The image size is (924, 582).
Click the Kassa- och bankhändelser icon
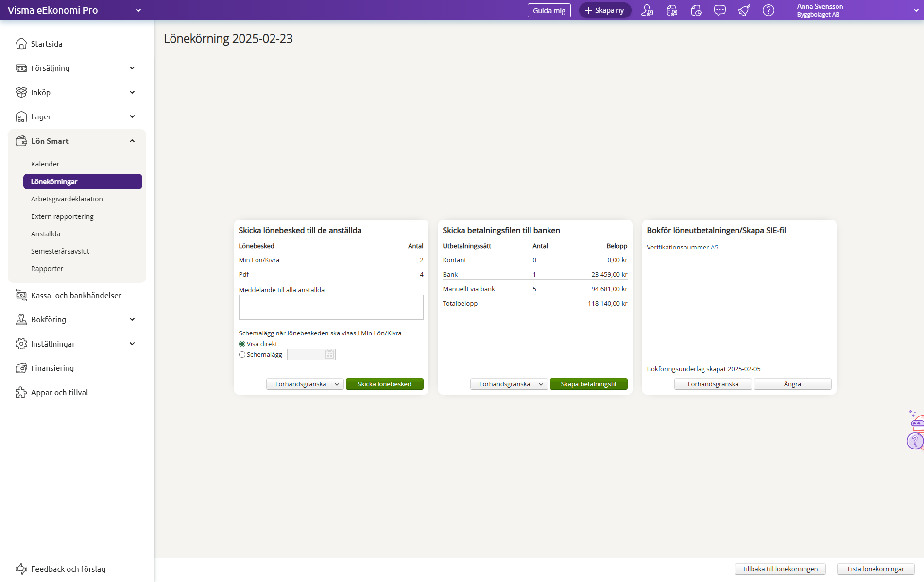(21, 295)
